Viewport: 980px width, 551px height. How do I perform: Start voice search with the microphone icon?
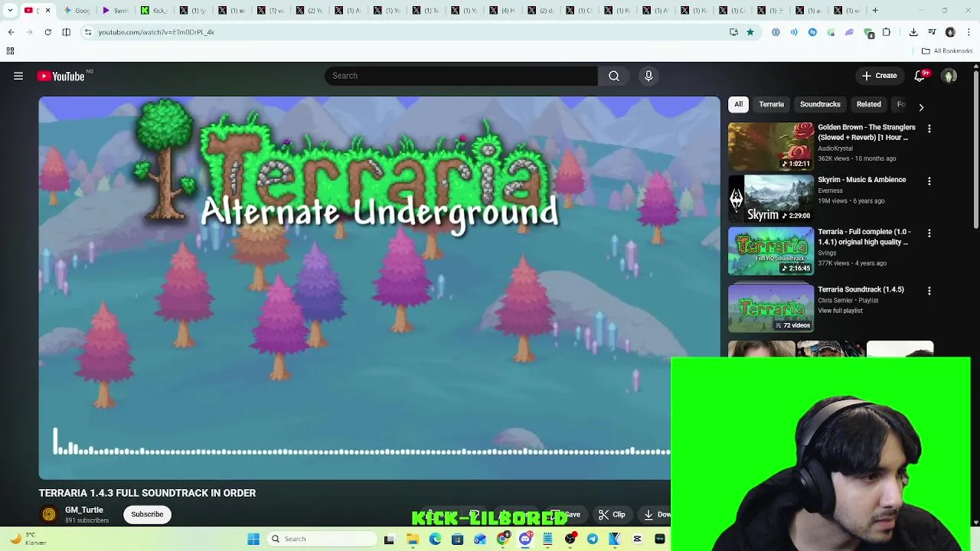648,76
